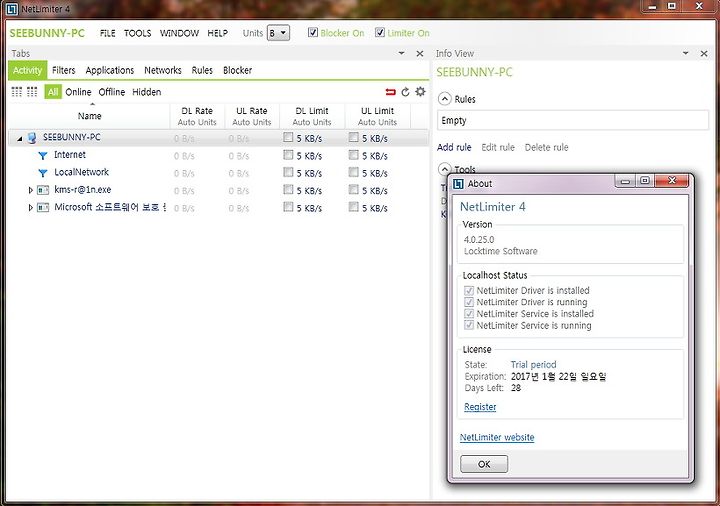Click the About dialog logo icon
This screenshot has height=506, width=720.
coord(458,184)
